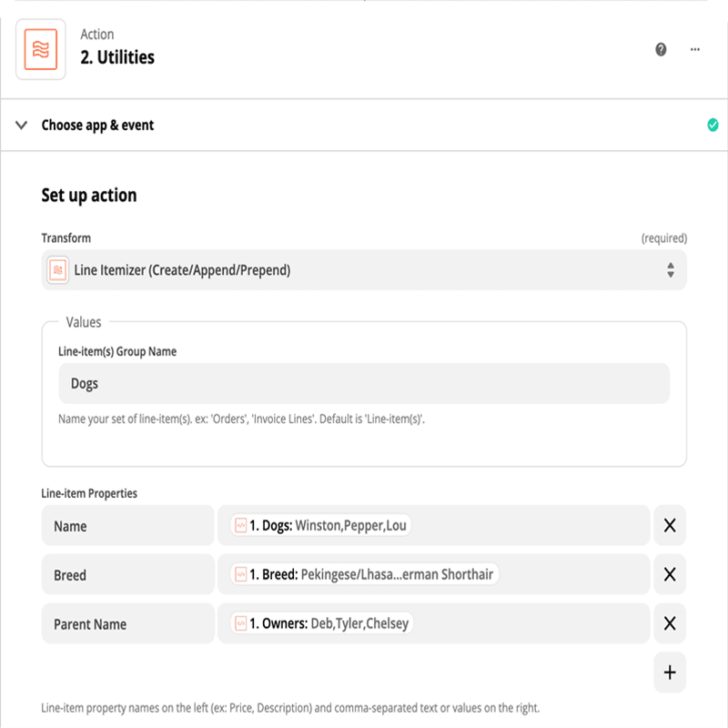Click the Choose app & event heading
The width and height of the screenshot is (728, 728).
click(x=97, y=126)
